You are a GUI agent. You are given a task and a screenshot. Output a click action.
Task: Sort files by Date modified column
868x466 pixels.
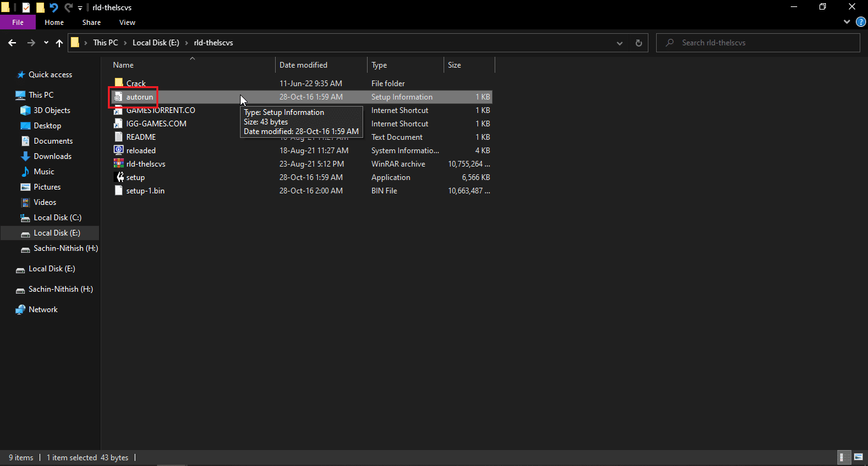click(x=303, y=65)
